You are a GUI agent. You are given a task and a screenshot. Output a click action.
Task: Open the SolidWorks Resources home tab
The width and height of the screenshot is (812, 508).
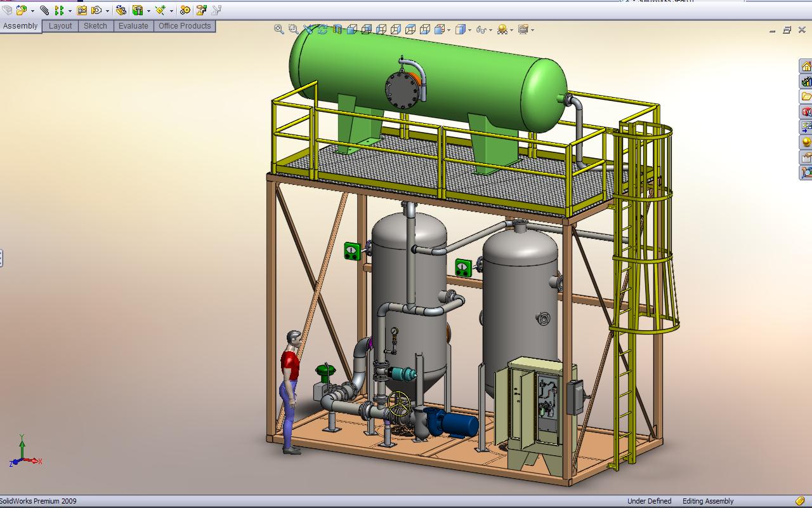(x=806, y=66)
